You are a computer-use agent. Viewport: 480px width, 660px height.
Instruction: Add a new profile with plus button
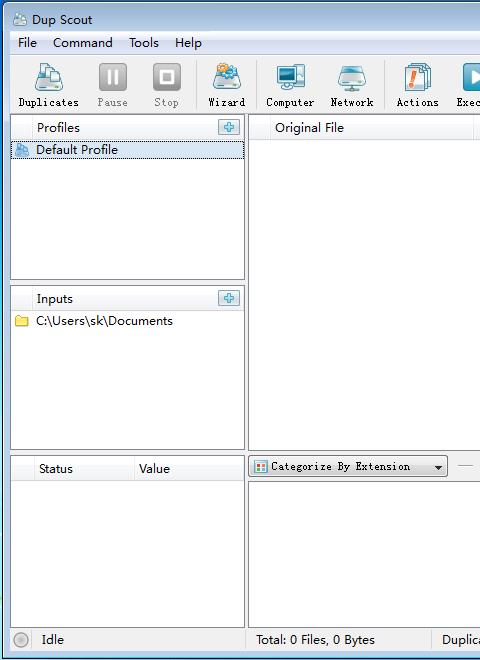229,127
